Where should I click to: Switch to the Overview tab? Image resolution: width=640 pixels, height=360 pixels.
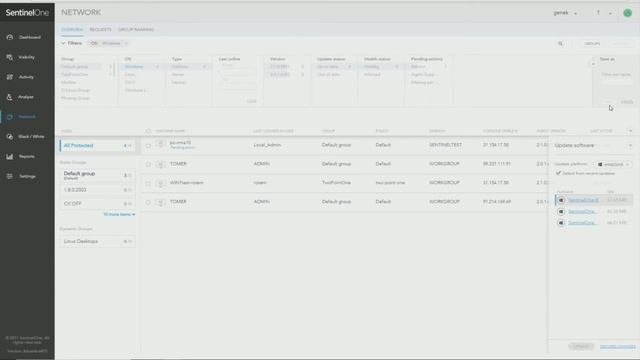(x=72, y=30)
